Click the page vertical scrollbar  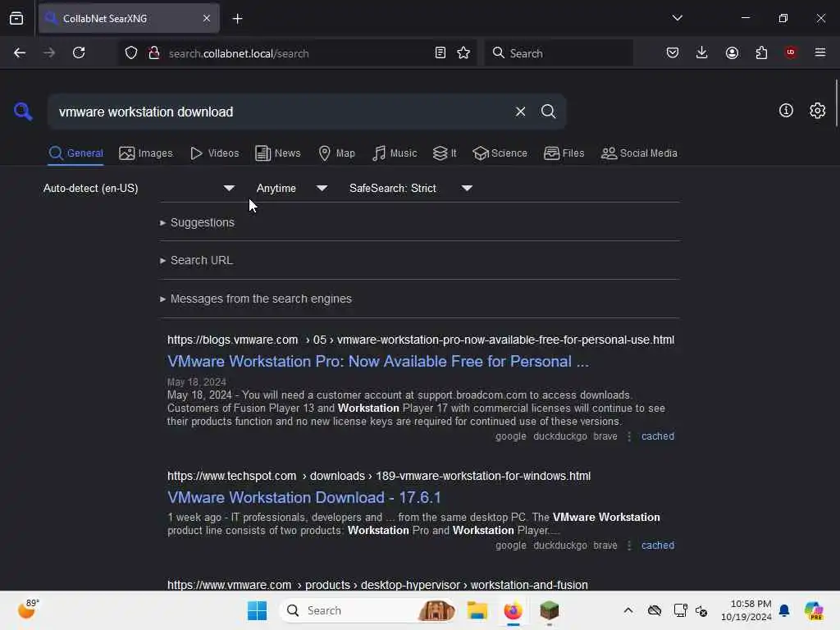point(836,102)
